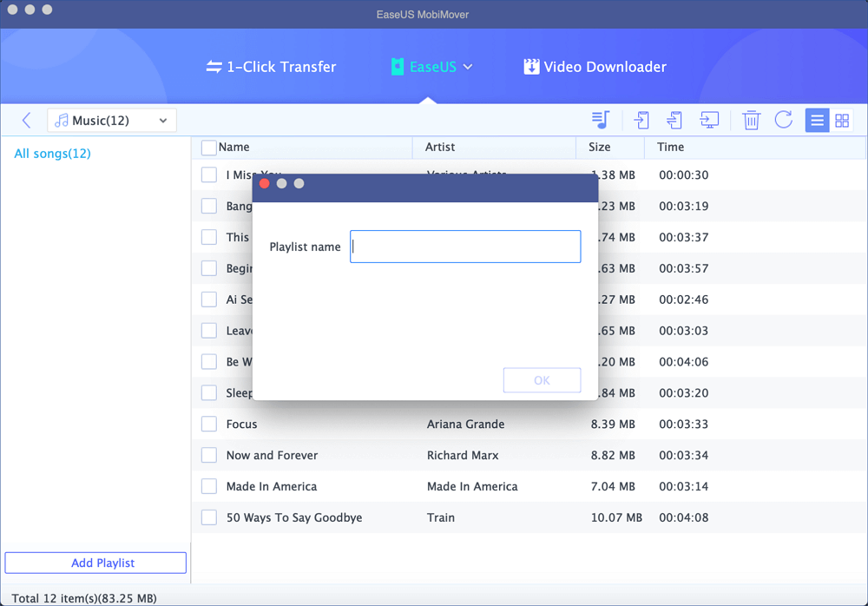Expand the EaseUS device chevron

click(468, 67)
